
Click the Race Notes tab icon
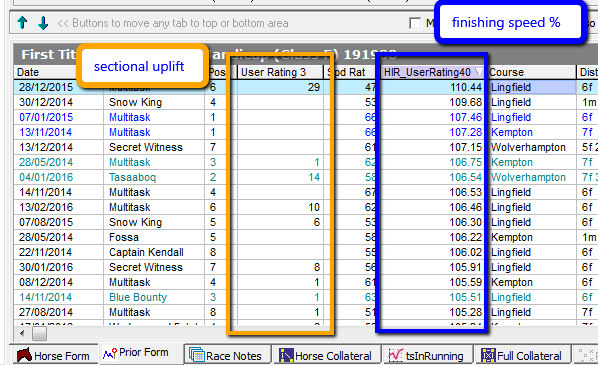(197, 355)
